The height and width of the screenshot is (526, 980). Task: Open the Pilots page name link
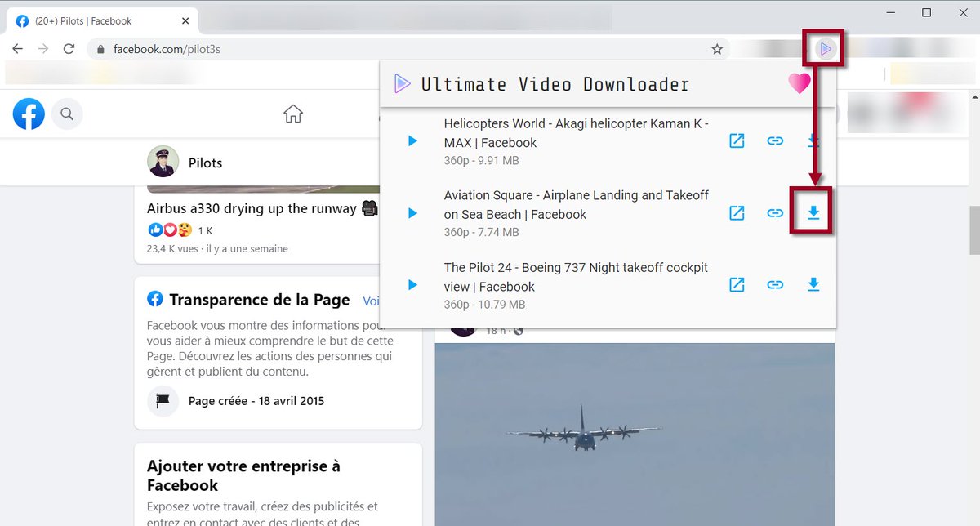coord(205,163)
